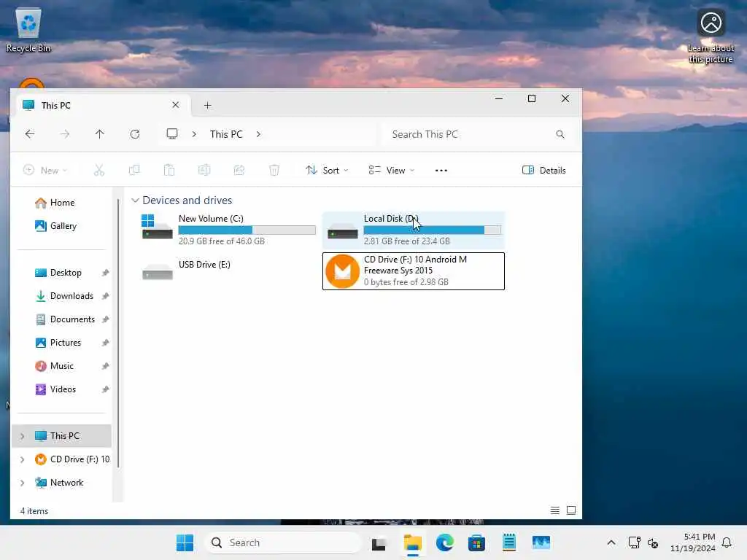Go forward with the right arrow
747x560 pixels.
(x=65, y=134)
